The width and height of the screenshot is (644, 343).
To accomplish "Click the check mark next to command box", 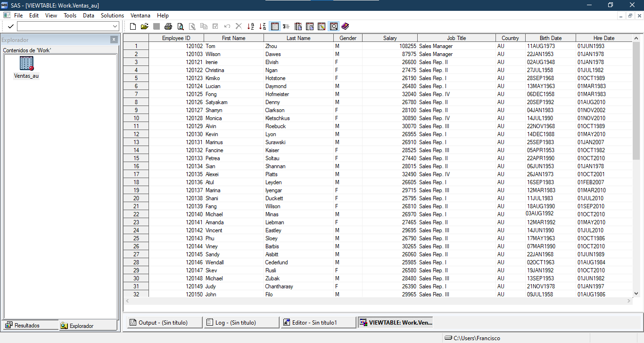I will click(11, 26).
